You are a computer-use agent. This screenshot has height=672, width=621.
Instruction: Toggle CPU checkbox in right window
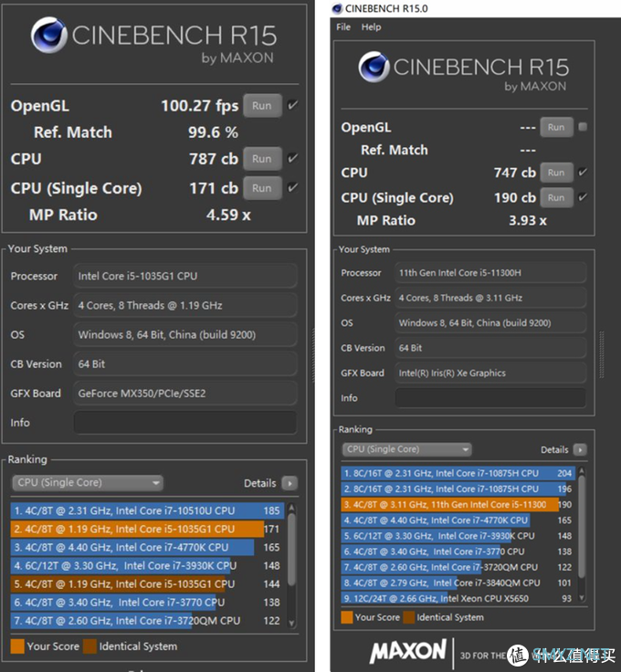pyautogui.click(x=583, y=173)
